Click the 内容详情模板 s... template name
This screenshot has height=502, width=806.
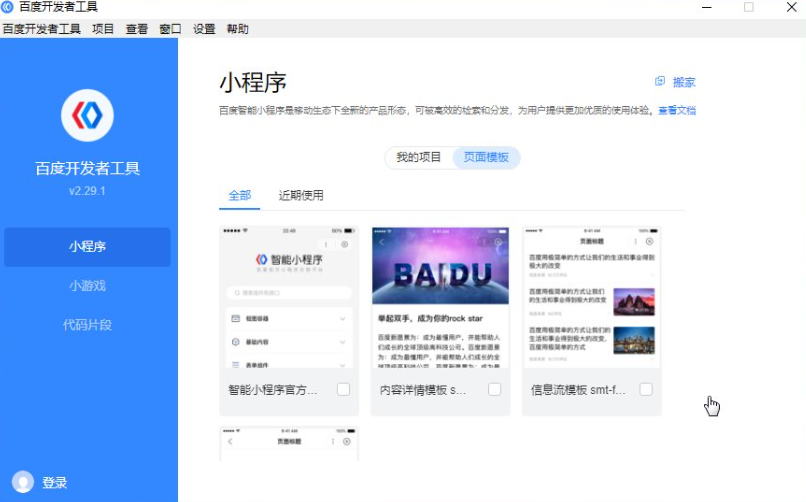coord(423,390)
